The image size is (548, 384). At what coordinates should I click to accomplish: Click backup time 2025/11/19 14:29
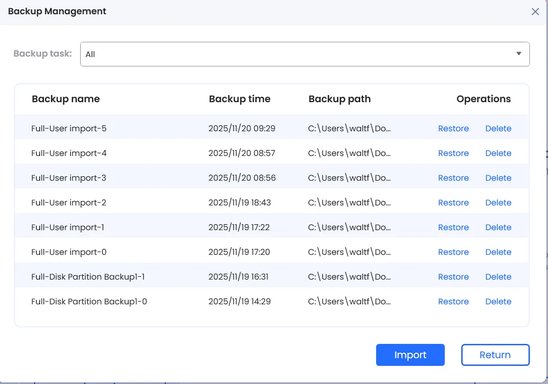(x=240, y=302)
